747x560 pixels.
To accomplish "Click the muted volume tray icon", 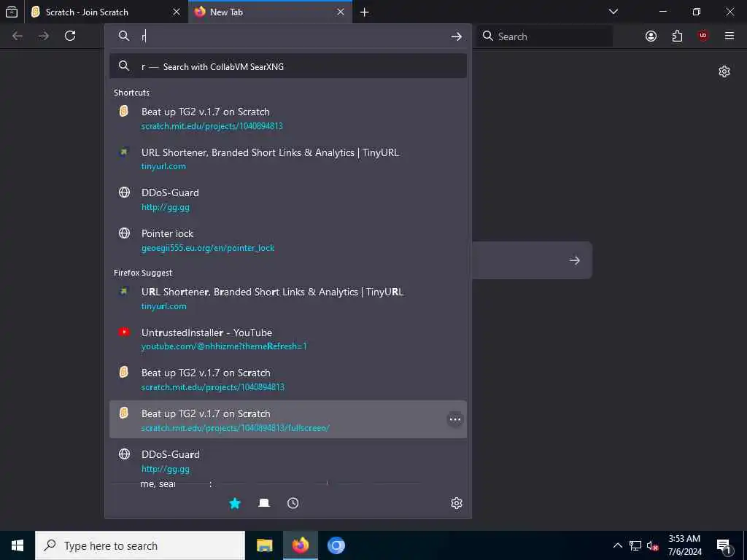I will 653,545.
